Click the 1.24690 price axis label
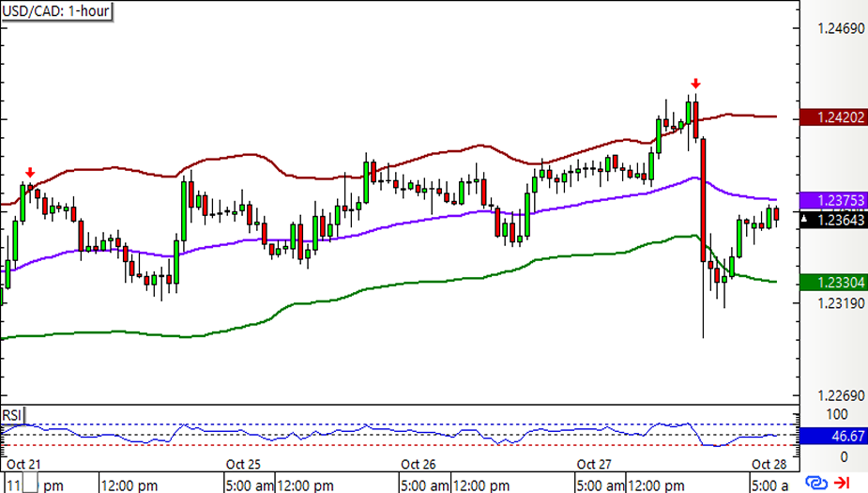 pyautogui.click(x=841, y=28)
